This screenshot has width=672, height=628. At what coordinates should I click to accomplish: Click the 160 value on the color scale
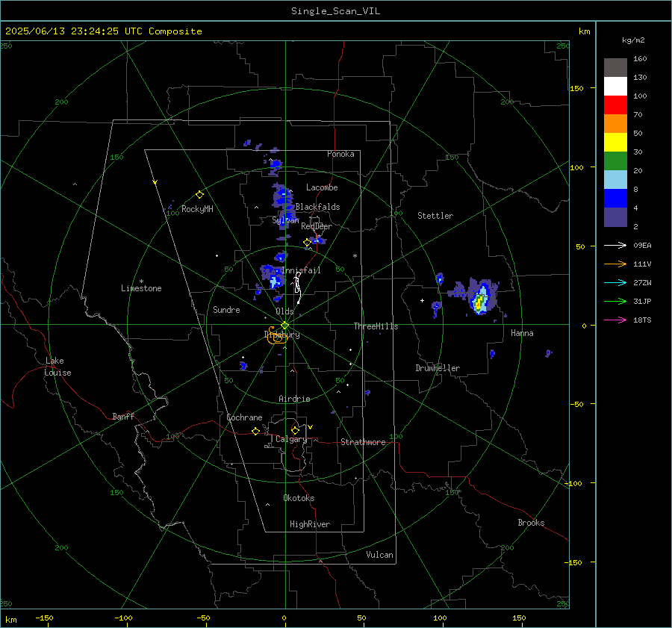coord(640,59)
